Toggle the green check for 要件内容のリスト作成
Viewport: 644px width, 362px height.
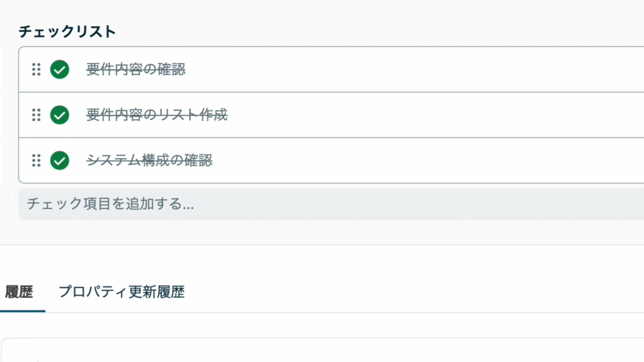[x=60, y=115]
